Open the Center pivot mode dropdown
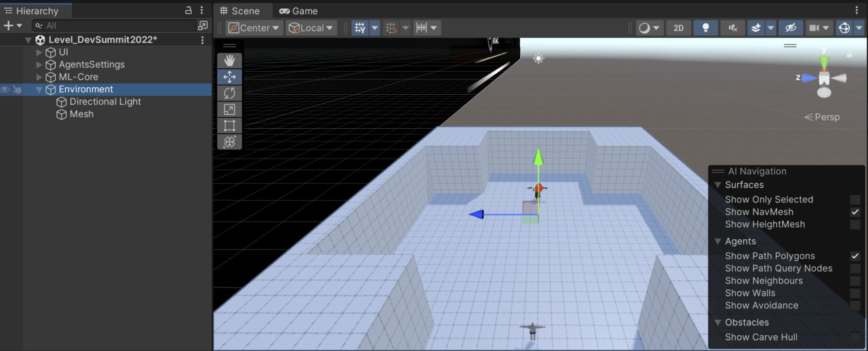Image resolution: width=868 pixels, height=351 pixels. pos(254,28)
